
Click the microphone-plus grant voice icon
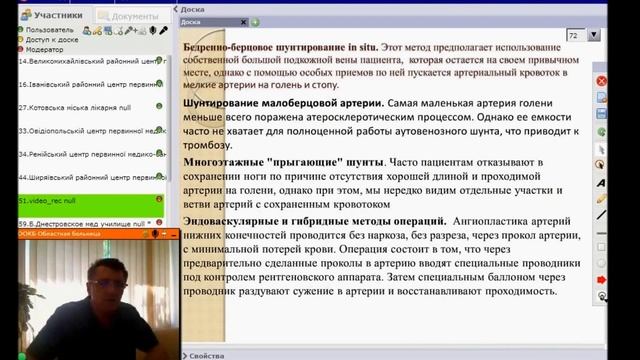[x=131, y=30]
